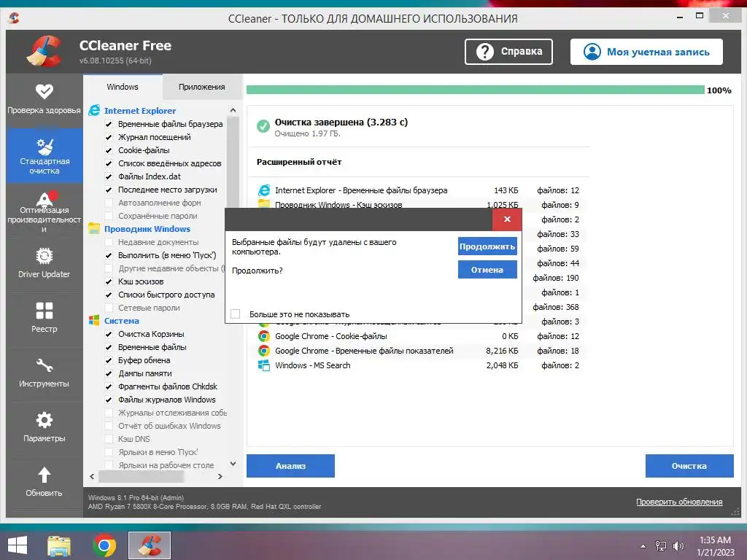The width and height of the screenshot is (747, 560).
Task: Click Отмена in the confirmation dialog
Action: coord(487,270)
